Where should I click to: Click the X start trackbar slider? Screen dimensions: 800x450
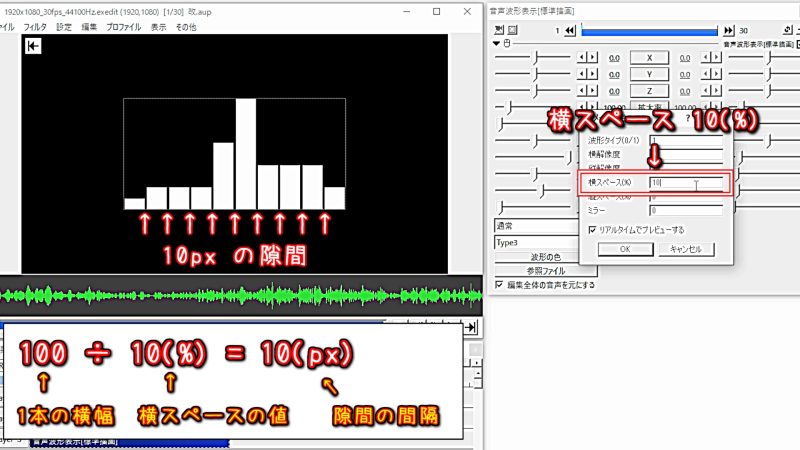[533, 58]
